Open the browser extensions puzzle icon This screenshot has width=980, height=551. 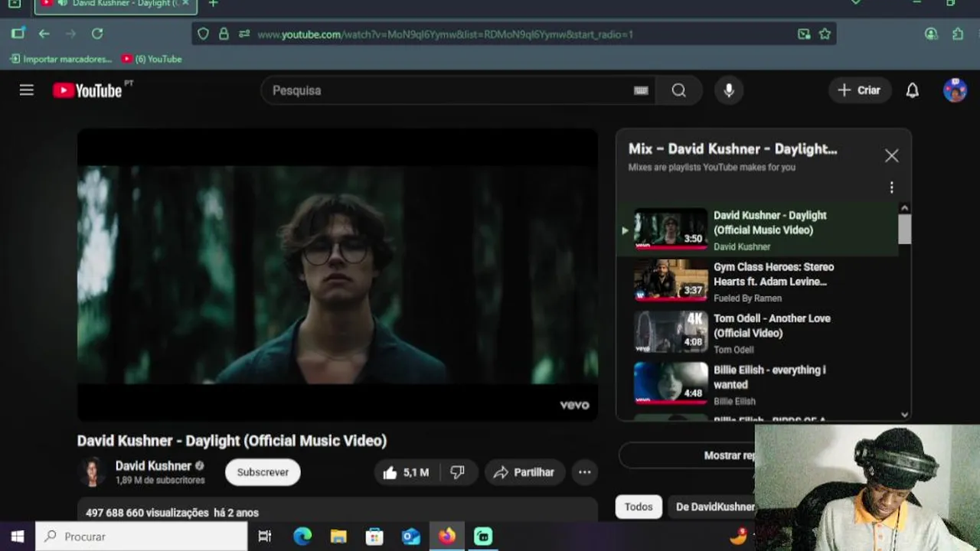pos(958,34)
